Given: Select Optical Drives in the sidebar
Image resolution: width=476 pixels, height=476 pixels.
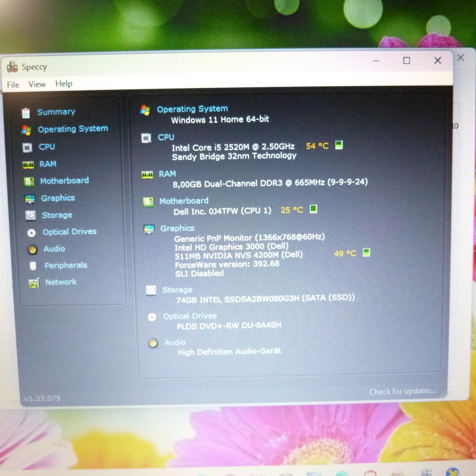Looking at the screenshot, I should pyautogui.click(x=69, y=231).
